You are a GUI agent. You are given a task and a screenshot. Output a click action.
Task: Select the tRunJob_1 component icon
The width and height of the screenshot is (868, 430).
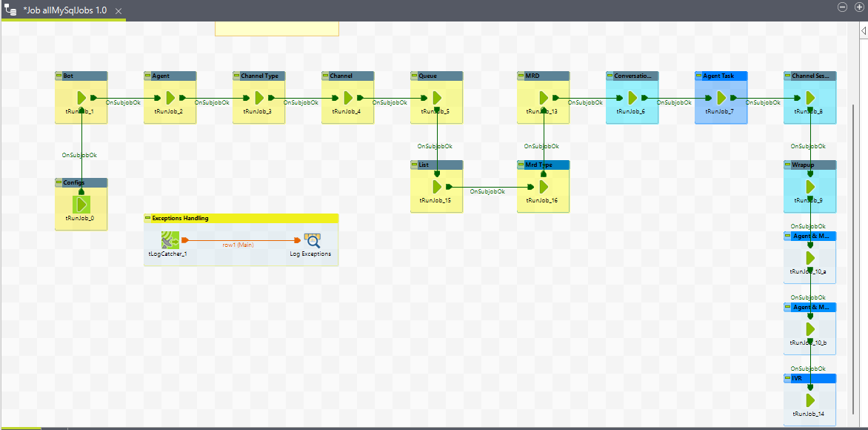coord(81,98)
